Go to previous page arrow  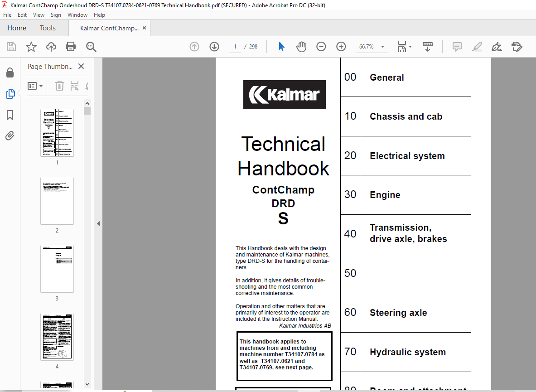coord(194,47)
